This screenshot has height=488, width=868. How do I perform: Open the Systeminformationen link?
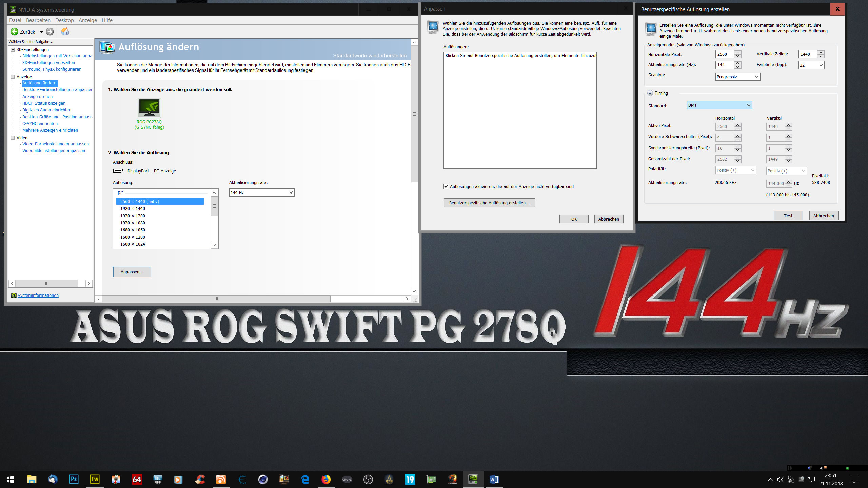pos(38,295)
